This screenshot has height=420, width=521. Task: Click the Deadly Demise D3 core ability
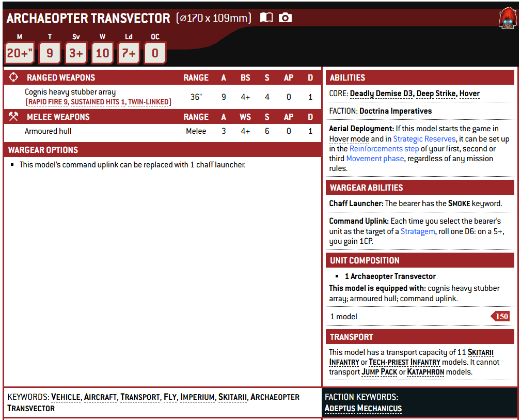381,94
